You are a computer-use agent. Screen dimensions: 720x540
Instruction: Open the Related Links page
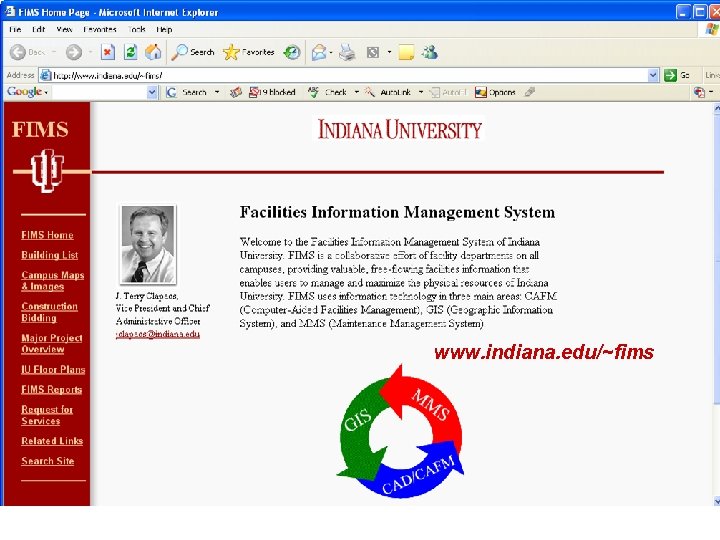(x=52, y=441)
